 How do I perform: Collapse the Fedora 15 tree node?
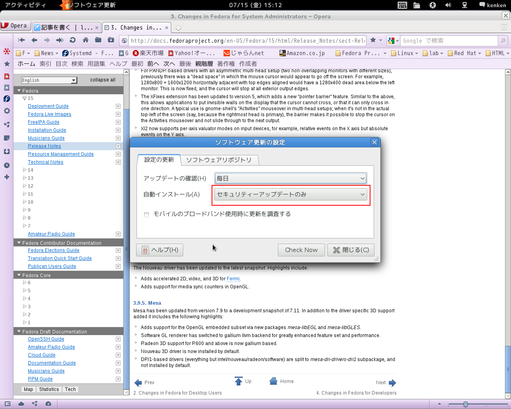coord(24,98)
